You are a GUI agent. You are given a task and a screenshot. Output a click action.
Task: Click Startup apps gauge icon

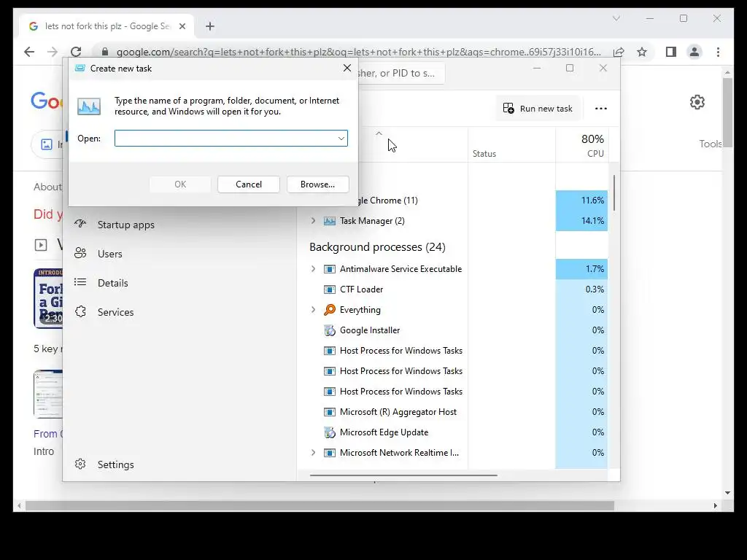tap(80, 224)
